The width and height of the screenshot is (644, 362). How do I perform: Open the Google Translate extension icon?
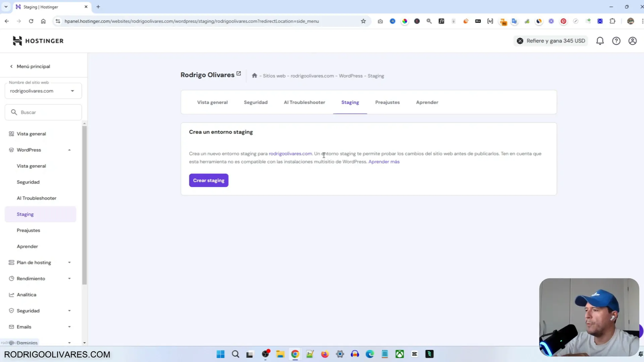[x=514, y=21]
